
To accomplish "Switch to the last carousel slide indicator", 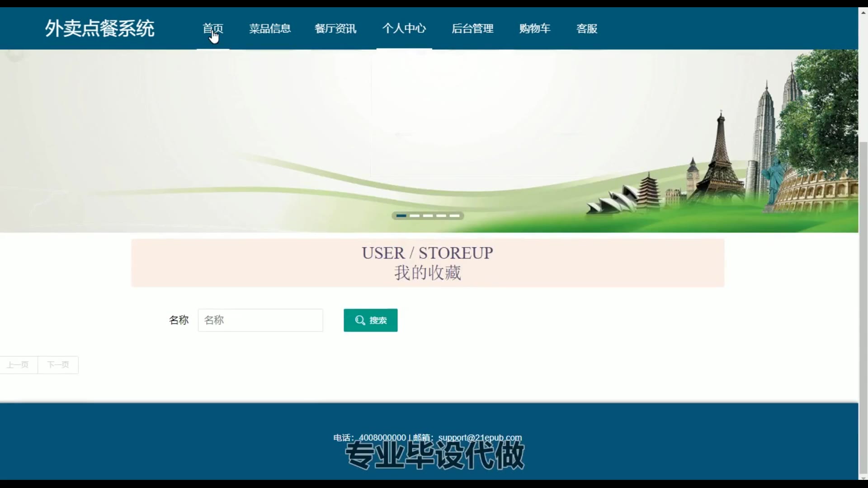I will pyautogui.click(x=455, y=216).
